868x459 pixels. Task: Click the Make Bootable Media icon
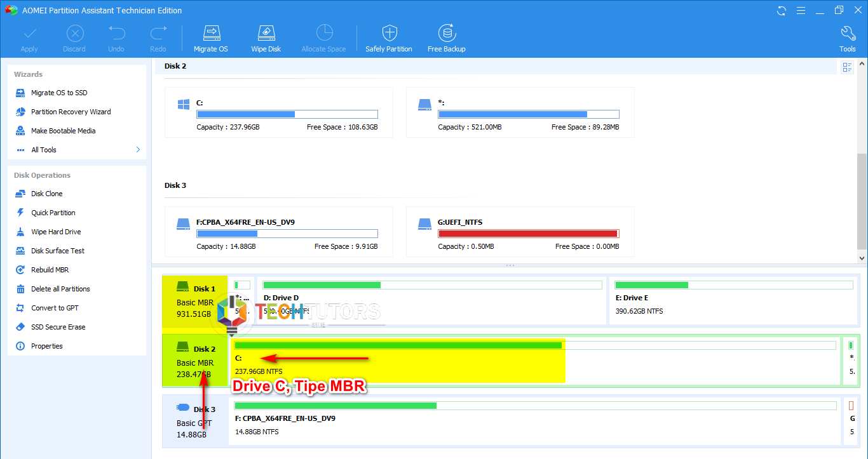(x=20, y=131)
